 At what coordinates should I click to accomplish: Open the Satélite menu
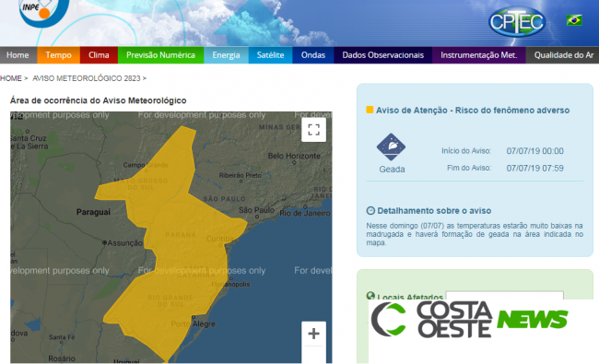click(x=270, y=55)
